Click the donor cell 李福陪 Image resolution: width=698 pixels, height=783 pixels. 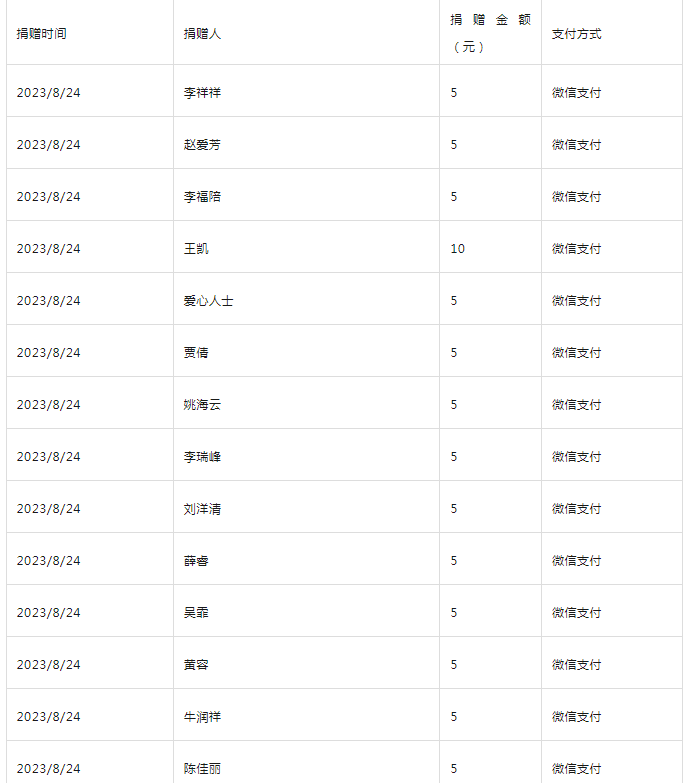tap(202, 197)
